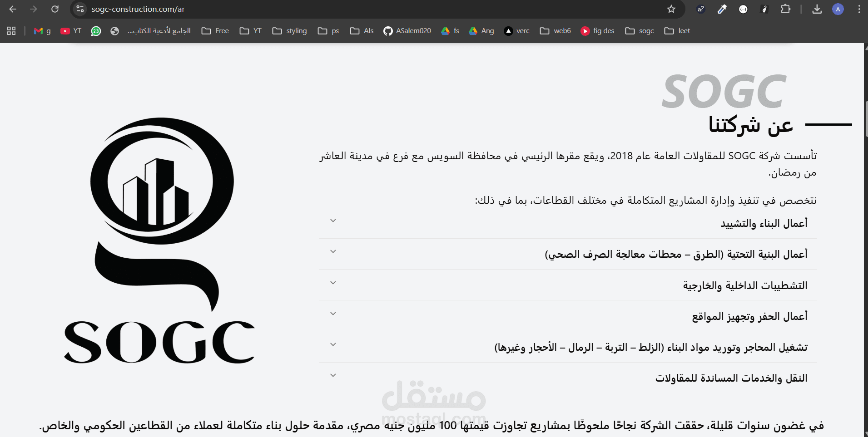The width and height of the screenshot is (868, 437).
Task: View site information icon in address bar
Action: (80, 9)
